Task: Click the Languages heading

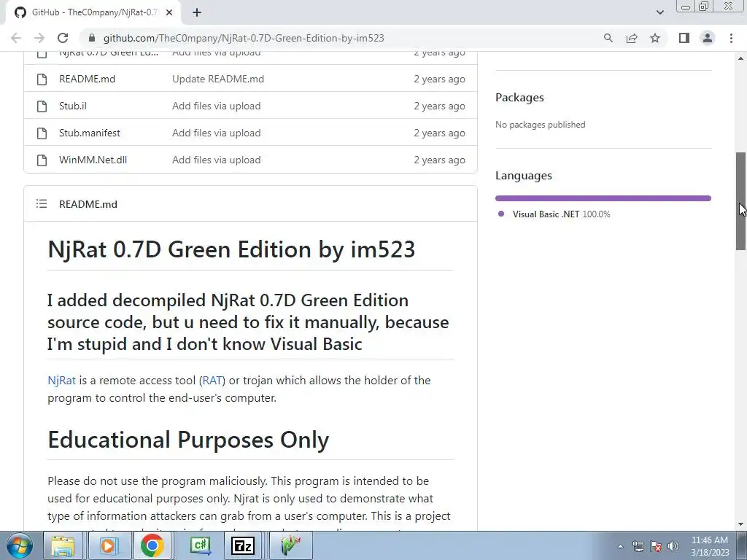Action: pos(524,175)
